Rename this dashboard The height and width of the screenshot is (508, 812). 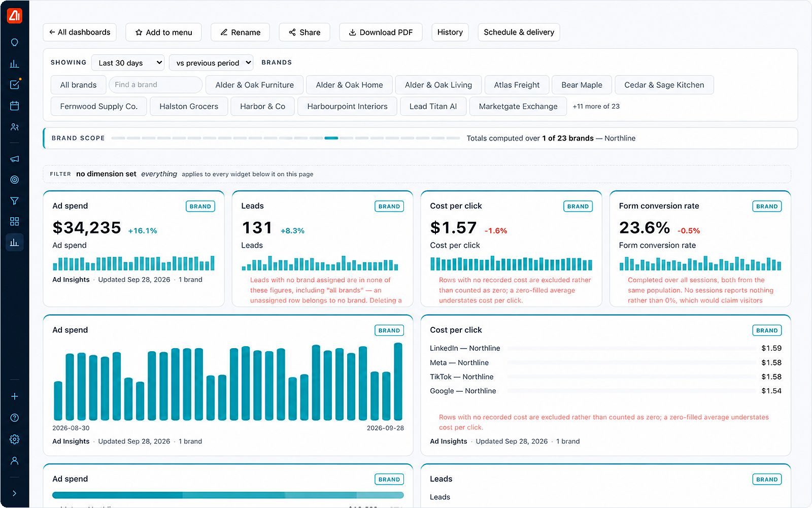point(240,32)
